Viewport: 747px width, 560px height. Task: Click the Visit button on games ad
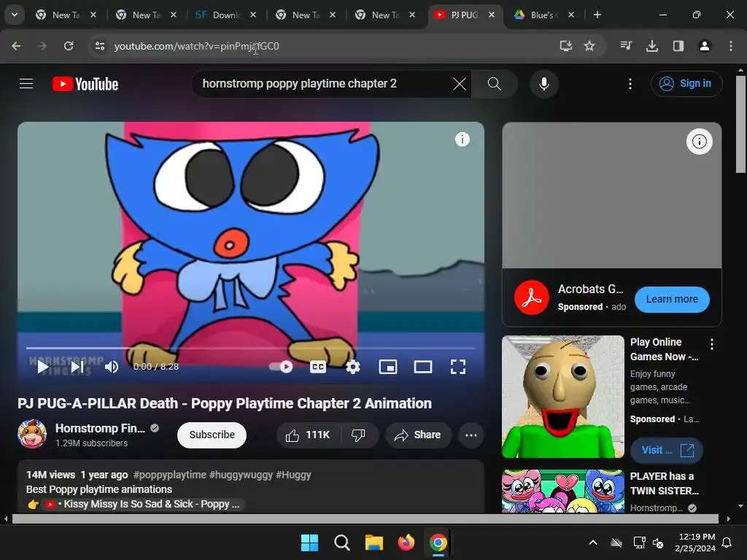pyautogui.click(x=667, y=450)
